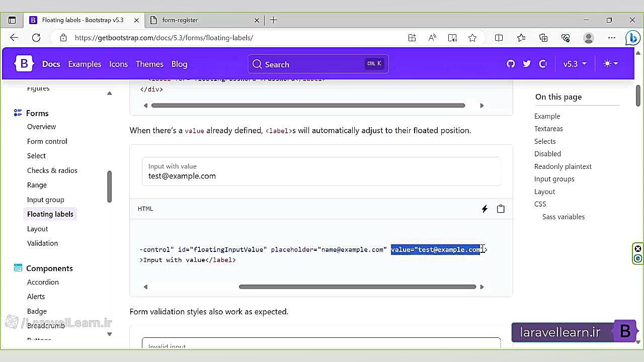The image size is (644, 362).
Task: Open Docs in the navbar
Action: pos(51,64)
